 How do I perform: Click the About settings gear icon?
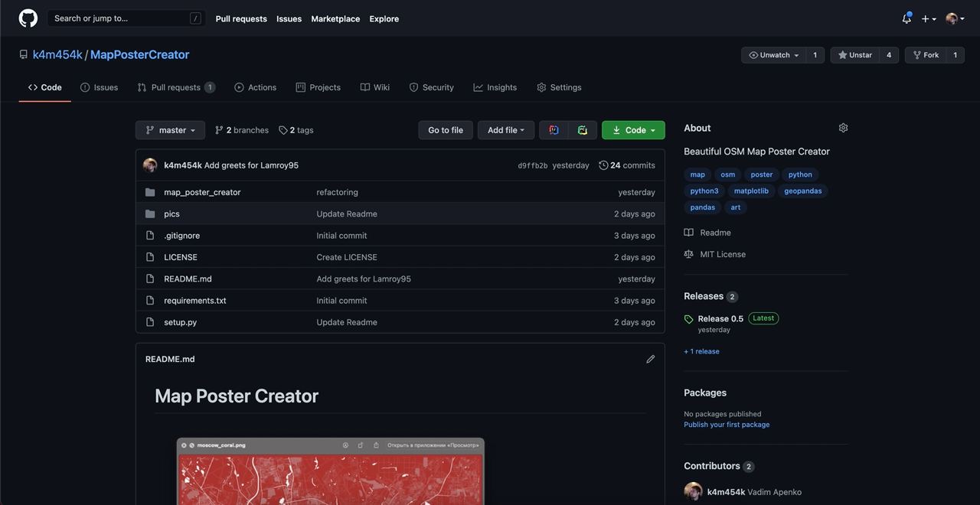pyautogui.click(x=843, y=128)
